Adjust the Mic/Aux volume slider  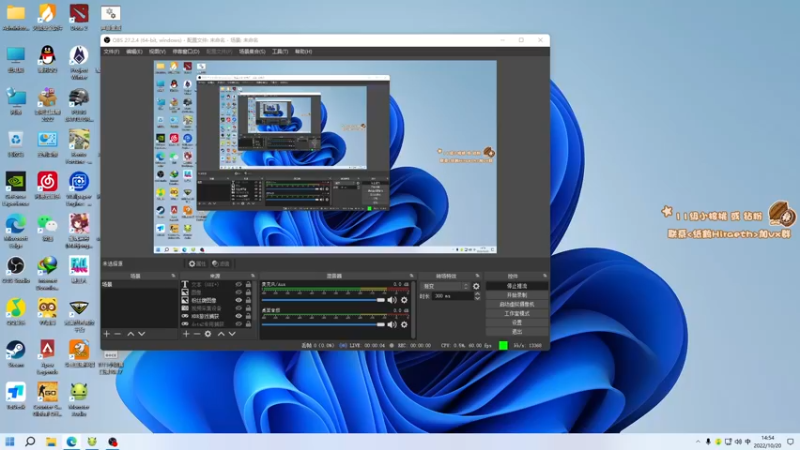323,300
